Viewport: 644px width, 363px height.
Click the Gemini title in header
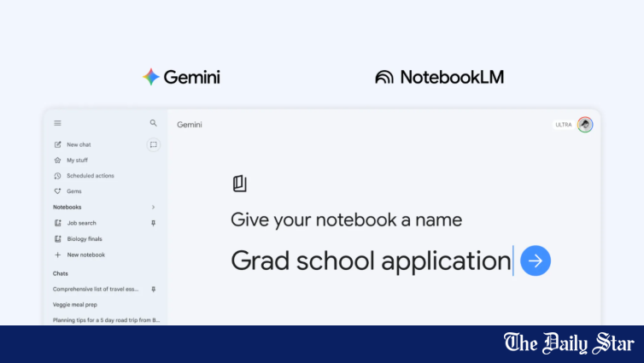tap(190, 125)
